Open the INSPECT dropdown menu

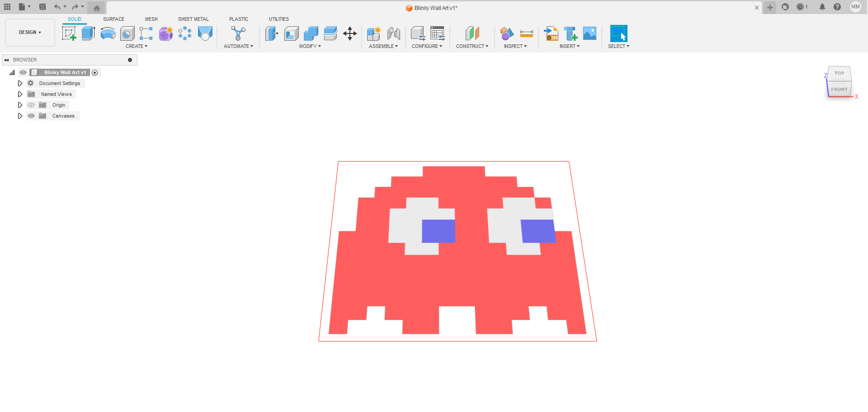point(515,46)
